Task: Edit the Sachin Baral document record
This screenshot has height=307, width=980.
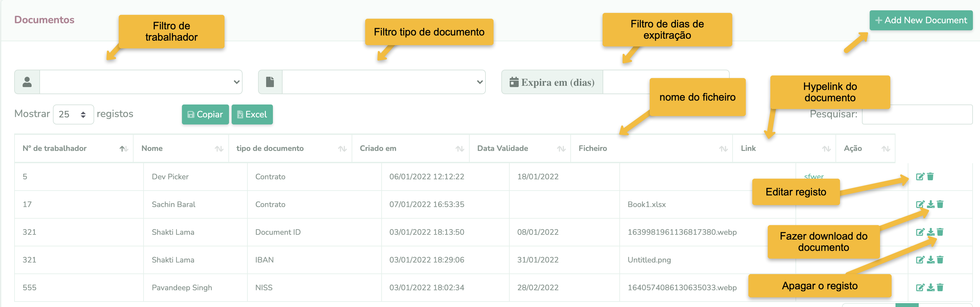Action: coord(920,204)
